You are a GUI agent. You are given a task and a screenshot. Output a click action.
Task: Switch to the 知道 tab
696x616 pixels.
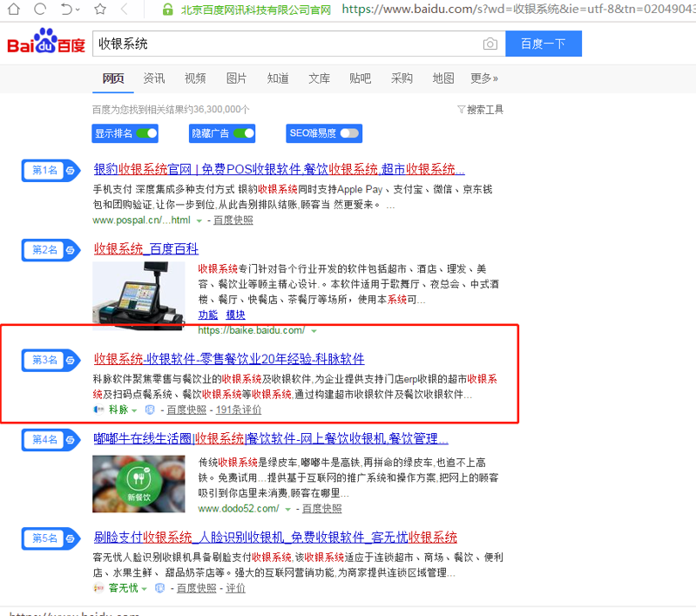(x=278, y=78)
